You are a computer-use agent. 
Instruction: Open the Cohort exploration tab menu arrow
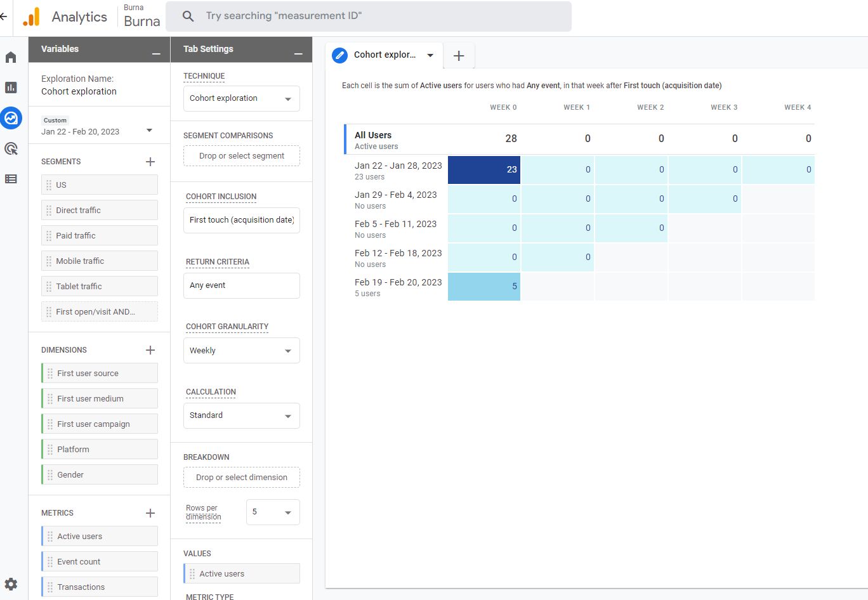coord(430,55)
